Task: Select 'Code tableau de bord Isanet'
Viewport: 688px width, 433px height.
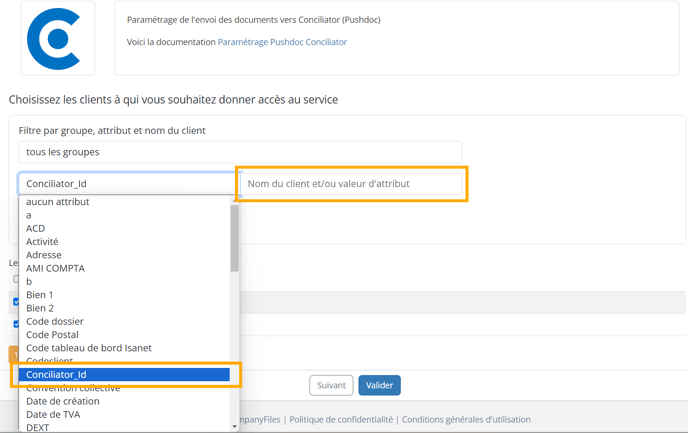Action: coord(124,348)
